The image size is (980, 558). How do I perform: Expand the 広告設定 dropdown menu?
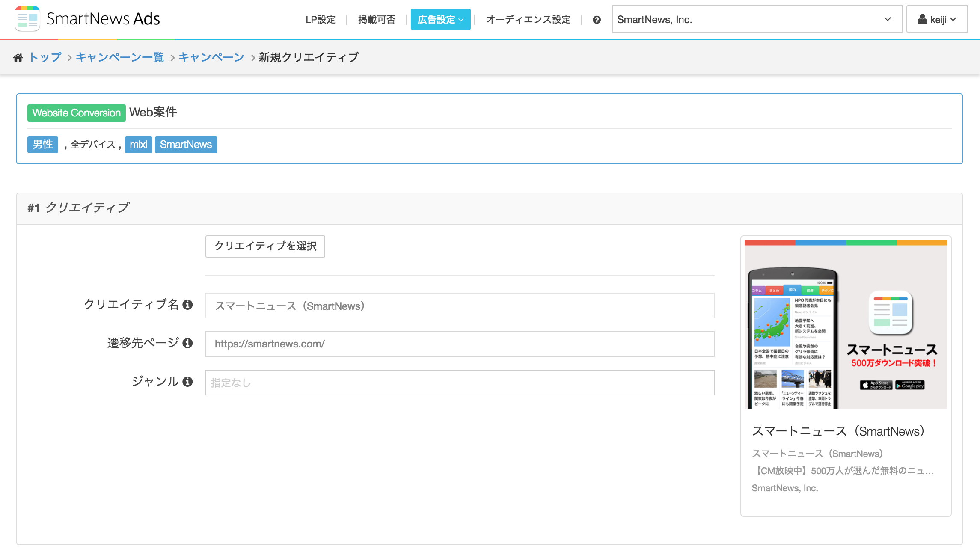tap(440, 19)
